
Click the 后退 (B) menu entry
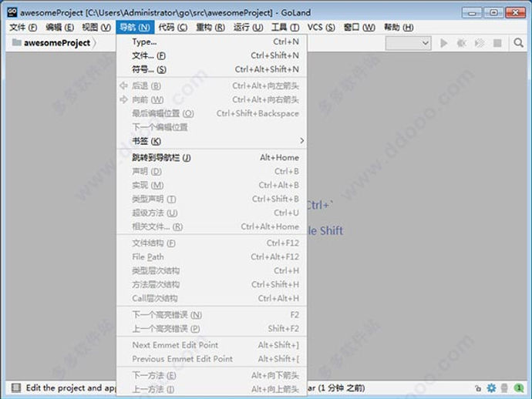tap(212, 85)
